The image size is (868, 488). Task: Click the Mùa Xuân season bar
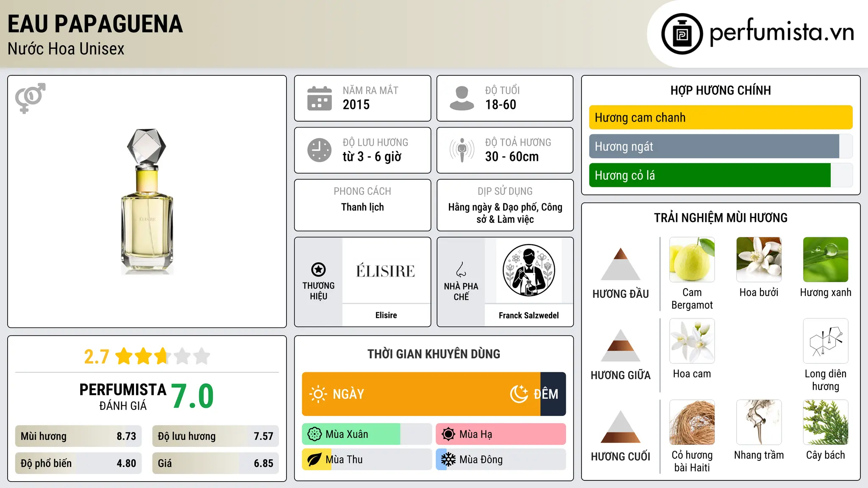pos(367,434)
